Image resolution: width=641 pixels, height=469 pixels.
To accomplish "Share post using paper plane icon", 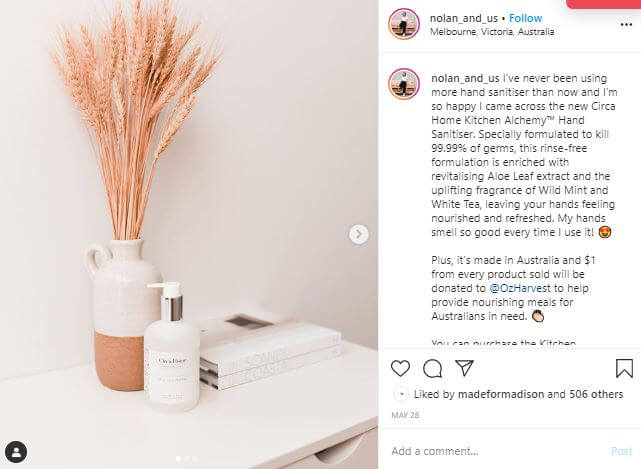I will coord(464,368).
